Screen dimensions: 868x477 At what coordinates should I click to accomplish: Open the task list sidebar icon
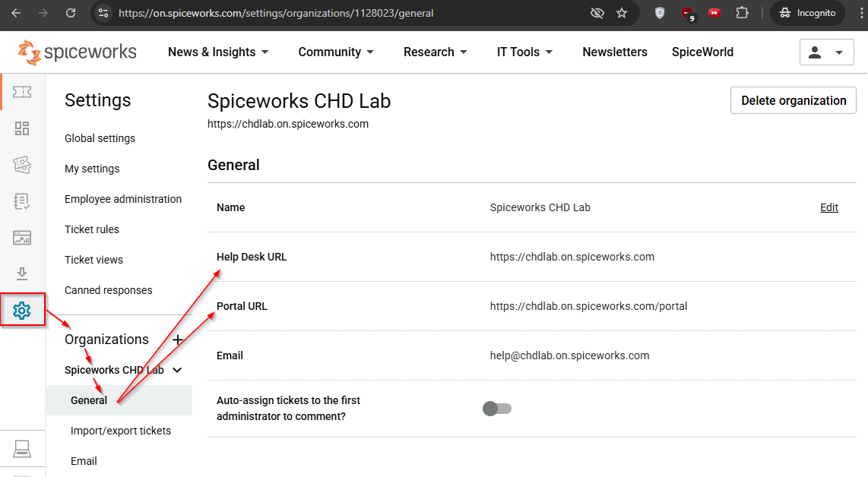(x=22, y=201)
